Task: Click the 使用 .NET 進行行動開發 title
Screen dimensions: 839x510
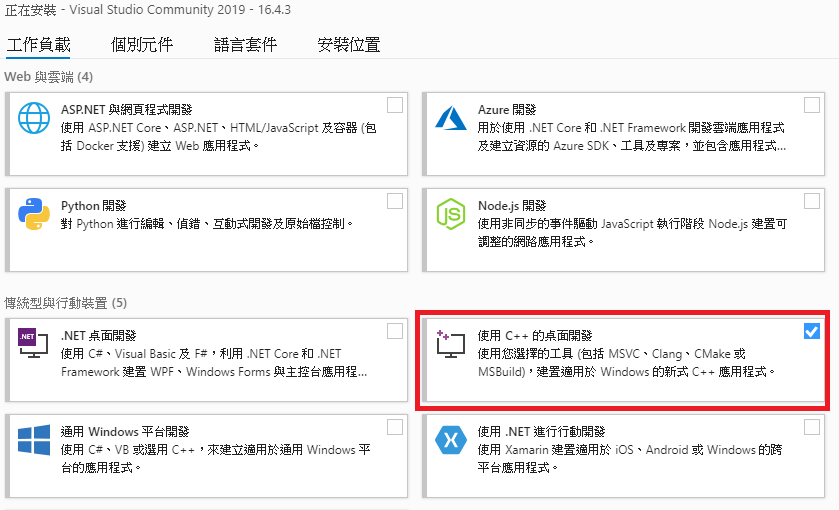Action: tap(541, 431)
